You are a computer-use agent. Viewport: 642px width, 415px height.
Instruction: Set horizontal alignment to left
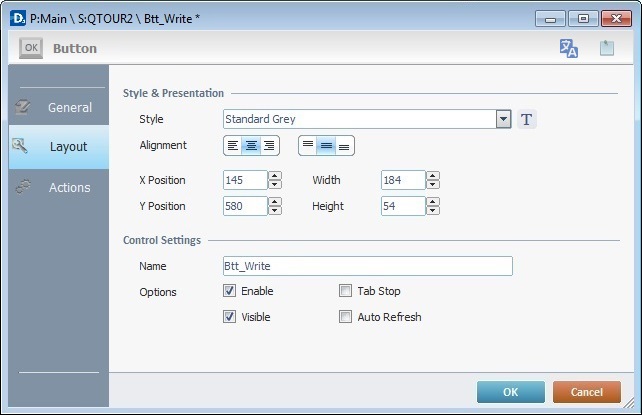[233, 146]
